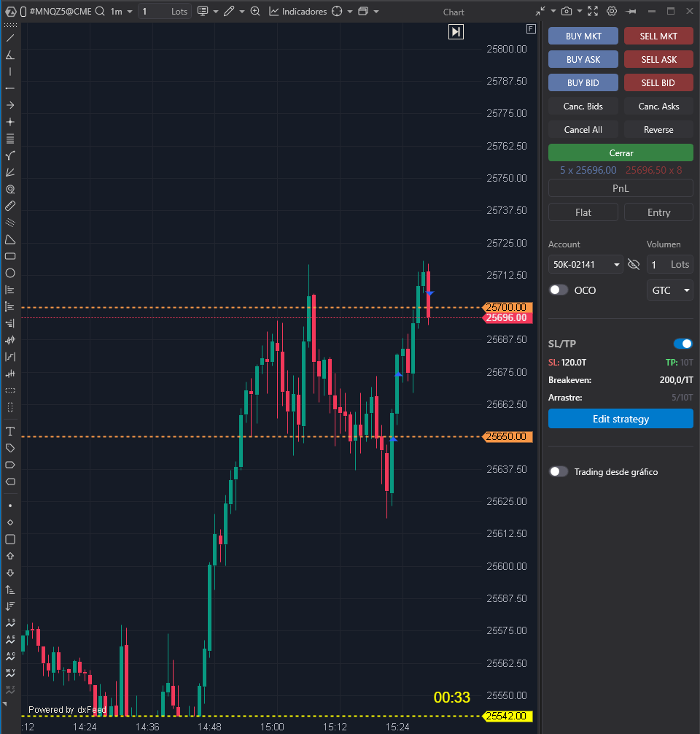Select the pitchfork curve tool
Image resolution: width=700 pixels, height=734 pixels.
[9, 156]
